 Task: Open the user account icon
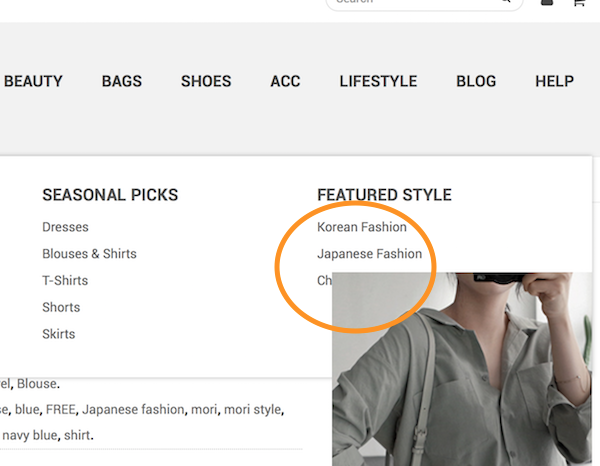pyautogui.click(x=546, y=3)
